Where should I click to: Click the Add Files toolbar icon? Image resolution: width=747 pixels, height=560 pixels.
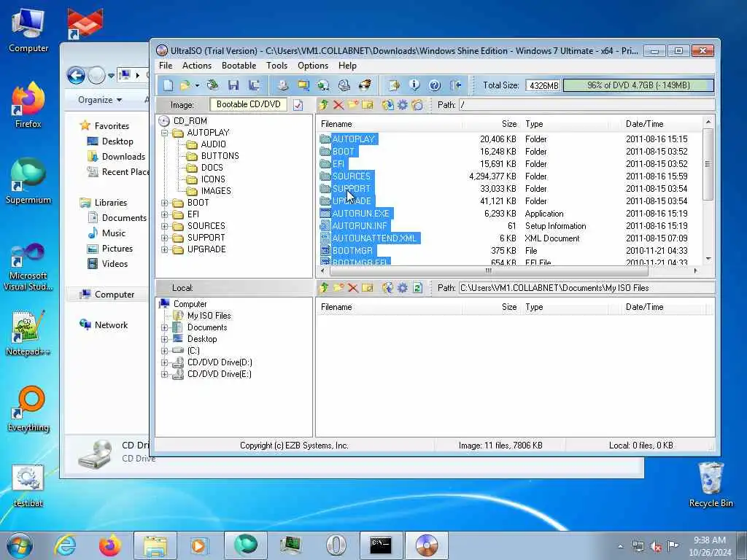(x=395, y=85)
